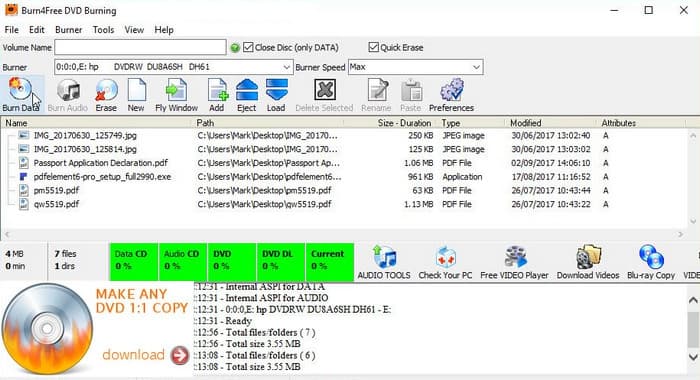The height and width of the screenshot is (380, 700).
Task: Click the download arrow in DVD copy ad
Action: click(x=180, y=355)
